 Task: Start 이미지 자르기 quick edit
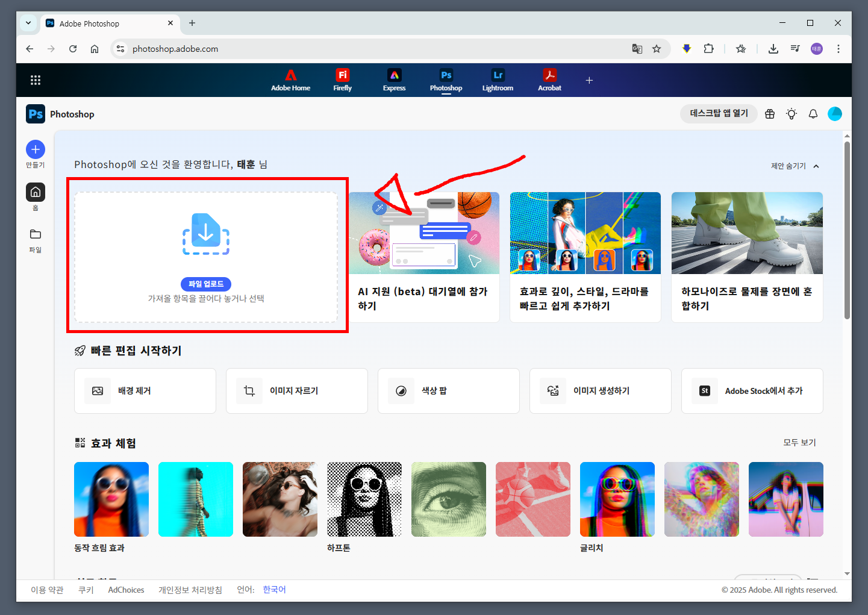[x=297, y=391]
